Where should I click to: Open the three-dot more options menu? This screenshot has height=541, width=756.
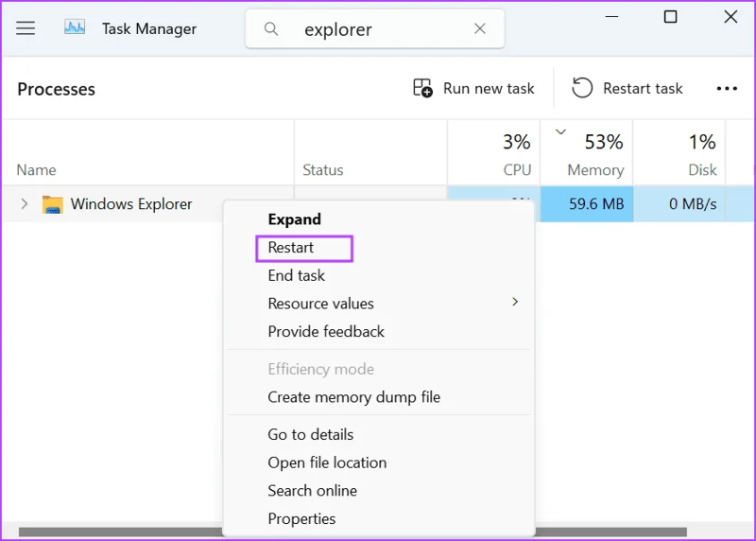[727, 89]
